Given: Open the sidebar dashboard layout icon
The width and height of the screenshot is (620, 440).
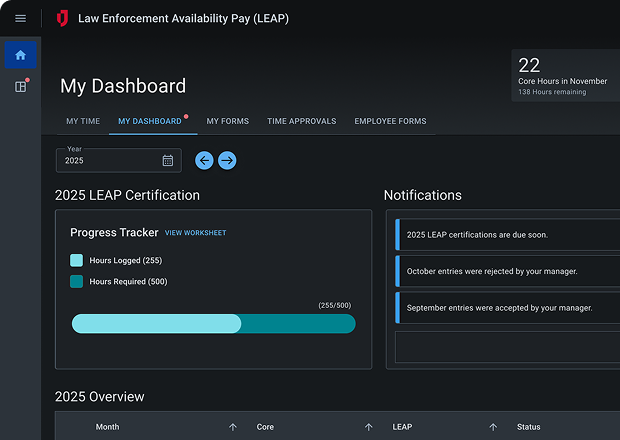Looking at the screenshot, I should [x=20, y=87].
